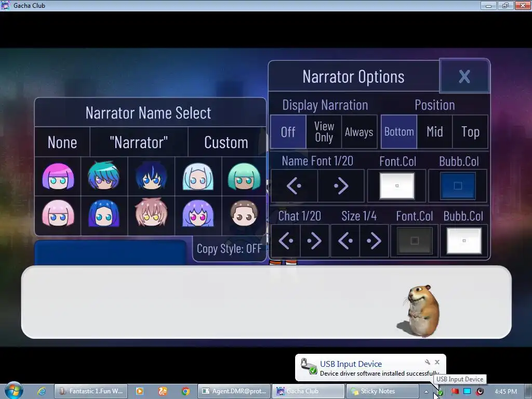
Task: Select the brown-haired narrator avatar
Action: [x=244, y=213]
